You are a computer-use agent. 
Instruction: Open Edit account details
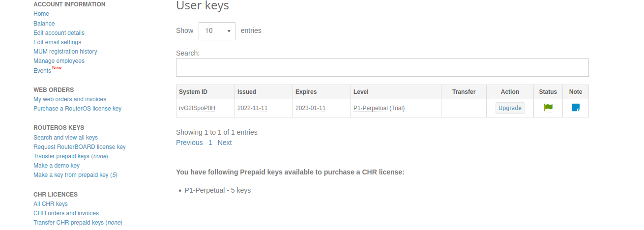point(59,33)
